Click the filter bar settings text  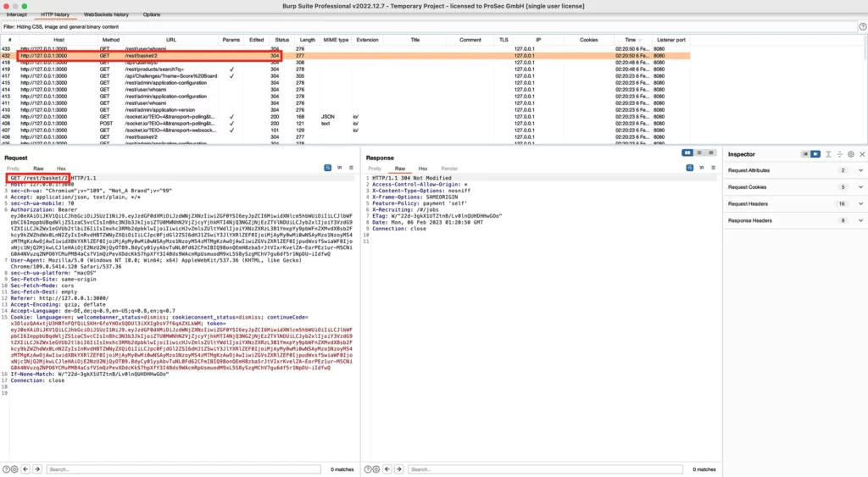[x=61, y=26]
